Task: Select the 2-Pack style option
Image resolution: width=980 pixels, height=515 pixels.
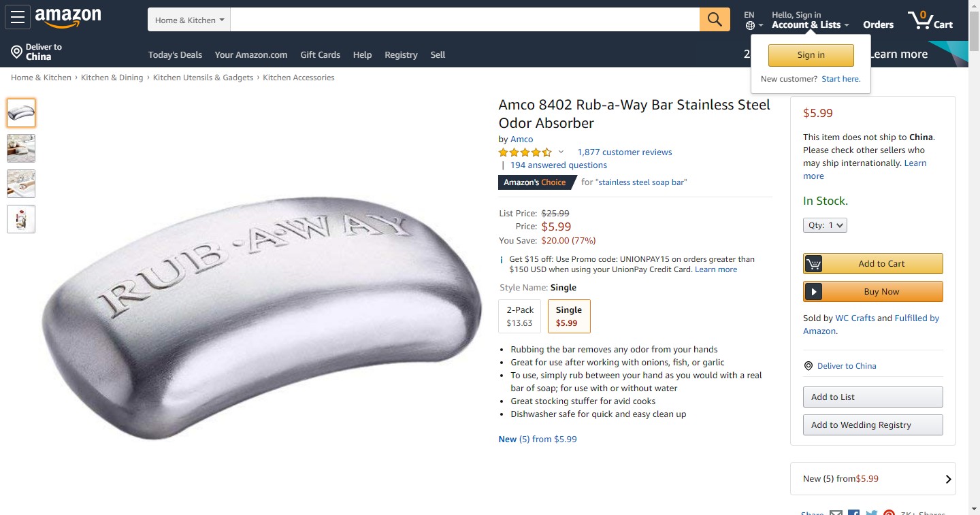Action: [x=520, y=316]
